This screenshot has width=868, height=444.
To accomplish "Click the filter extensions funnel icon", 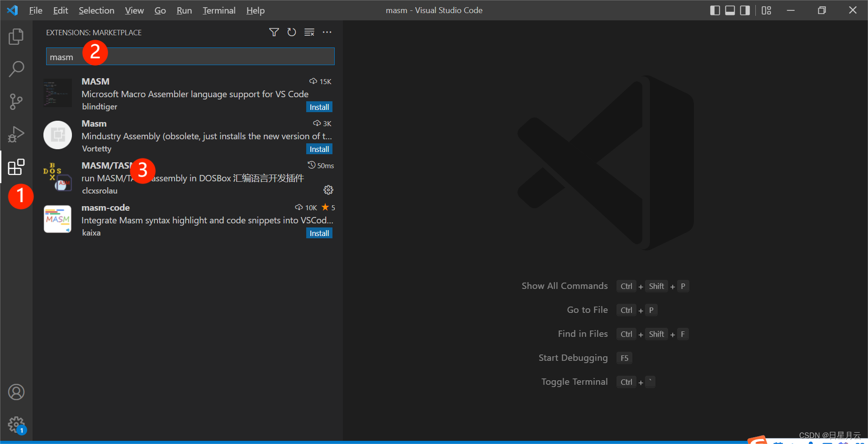I will point(274,32).
